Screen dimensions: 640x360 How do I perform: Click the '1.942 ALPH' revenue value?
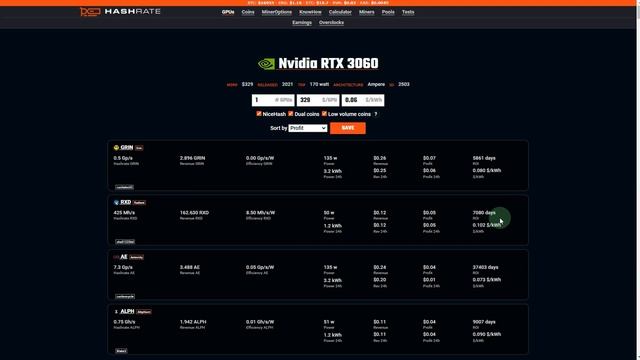pyautogui.click(x=193, y=322)
